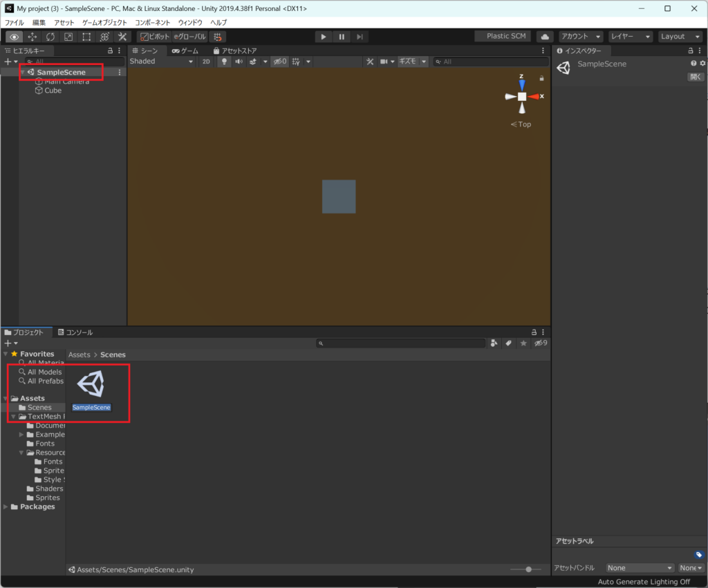708x588 pixels.
Task: Open the GameObject menu
Action: pyautogui.click(x=105, y=23)
